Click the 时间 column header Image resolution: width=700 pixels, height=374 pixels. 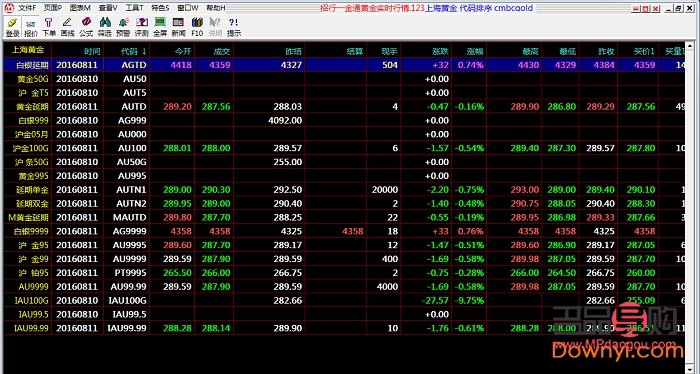92,51
